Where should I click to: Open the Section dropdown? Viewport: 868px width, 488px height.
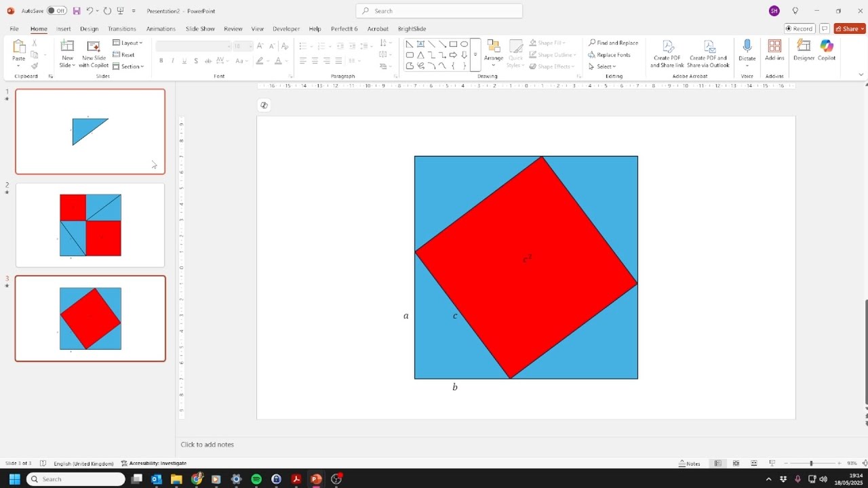coord(128,66)
